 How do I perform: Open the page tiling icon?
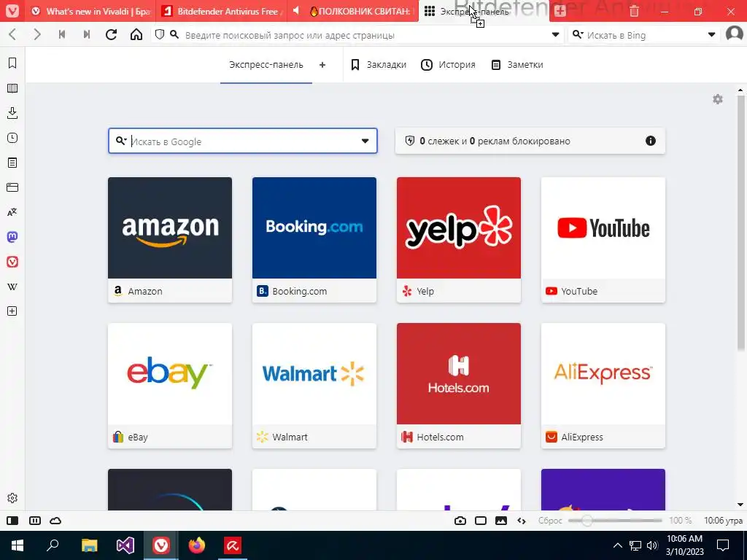coord(481,521)
